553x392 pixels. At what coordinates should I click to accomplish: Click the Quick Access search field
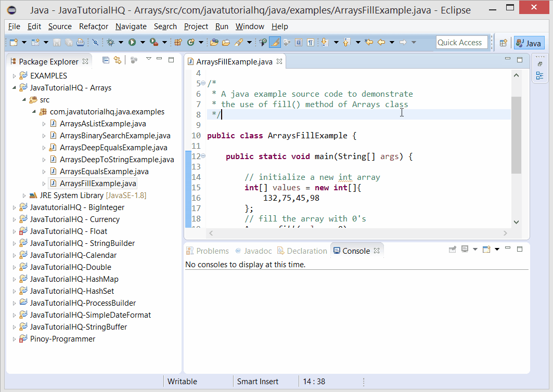click(x=461, y=42)
